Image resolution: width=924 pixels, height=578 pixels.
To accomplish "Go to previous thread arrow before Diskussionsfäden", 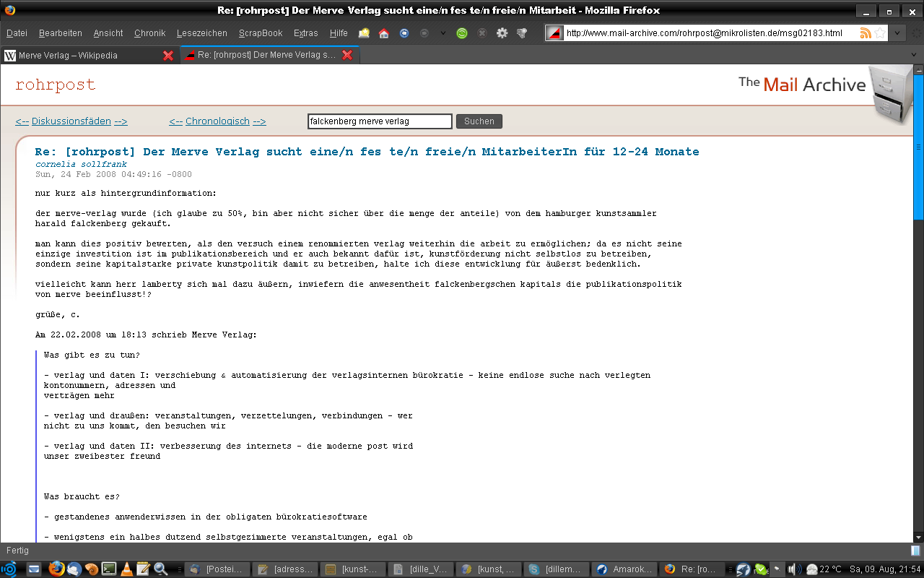I will click(x=22, y=121).
